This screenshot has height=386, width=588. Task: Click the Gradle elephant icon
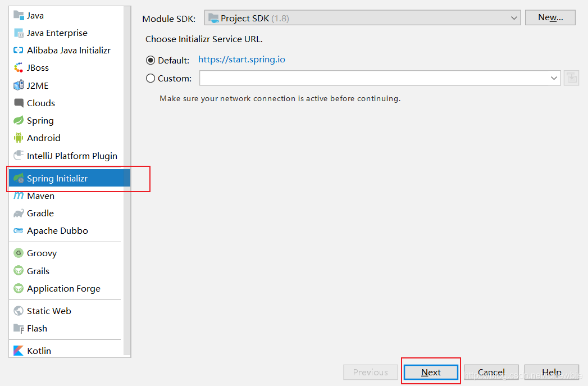19,213
